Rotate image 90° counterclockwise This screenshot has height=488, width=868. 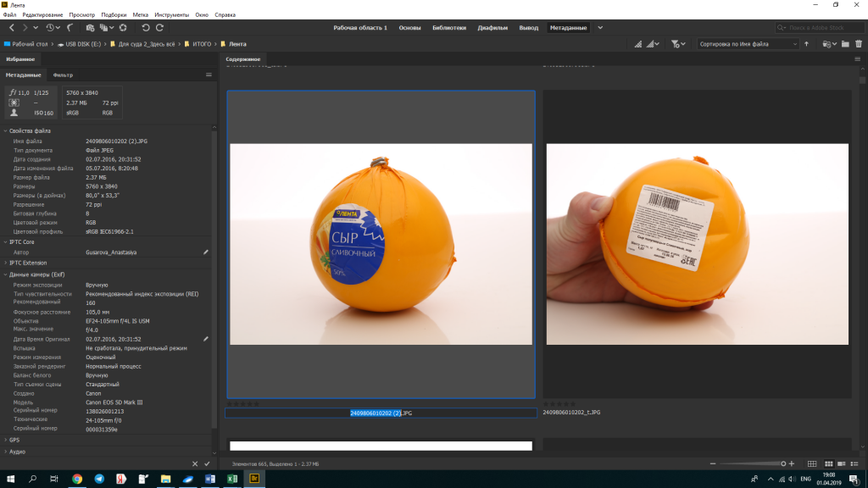[x=146, y=28]
